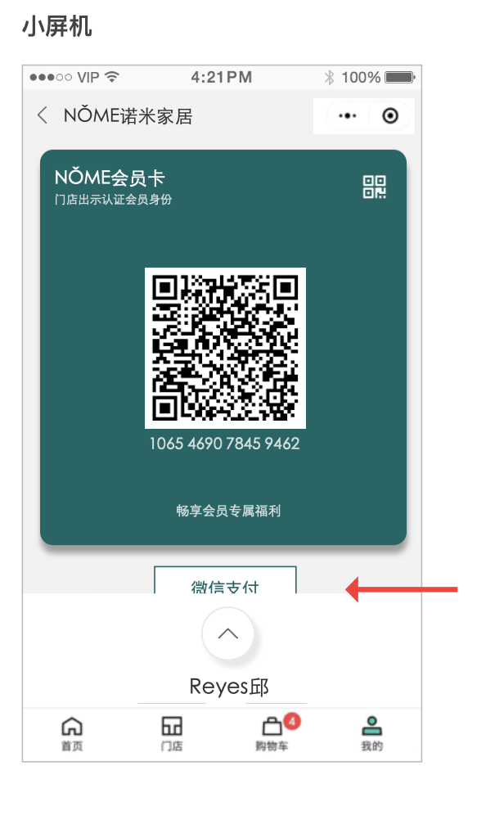Go to the 我的 profile tab
The height and width of the screenshot is (820, 504).
[371, 734]
